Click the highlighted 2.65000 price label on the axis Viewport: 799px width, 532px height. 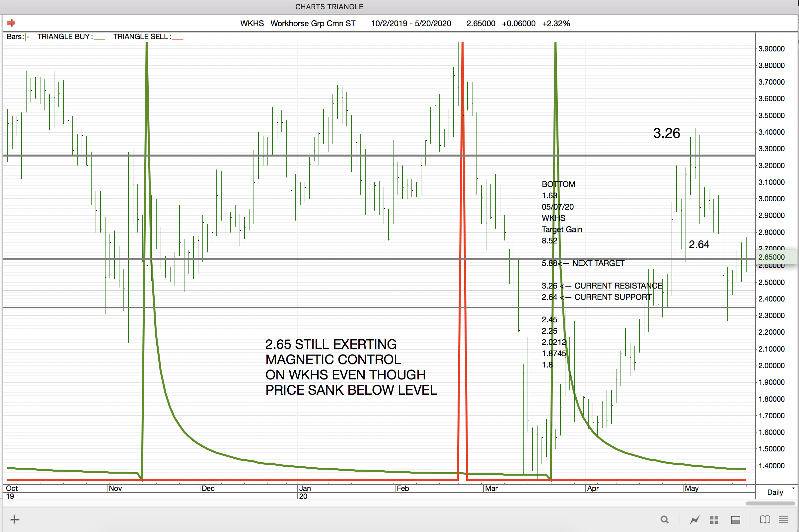[x=771, y=257]
